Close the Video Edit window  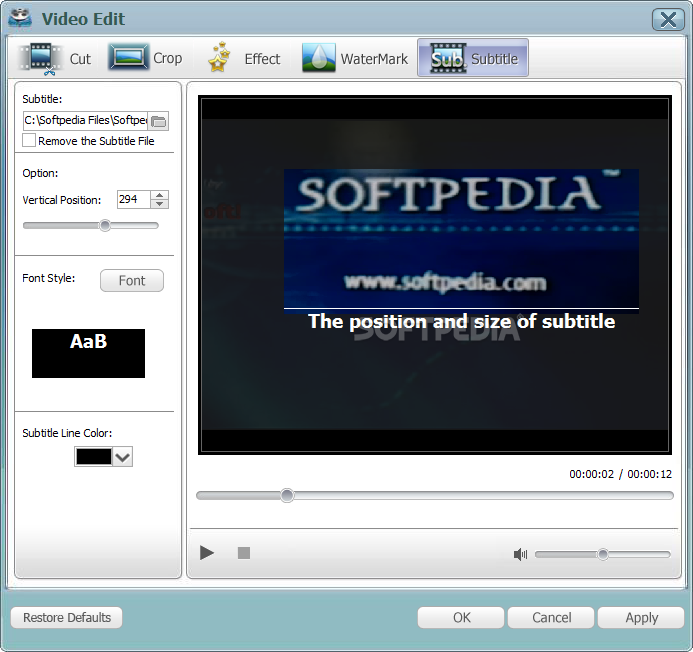coord(668,19)
